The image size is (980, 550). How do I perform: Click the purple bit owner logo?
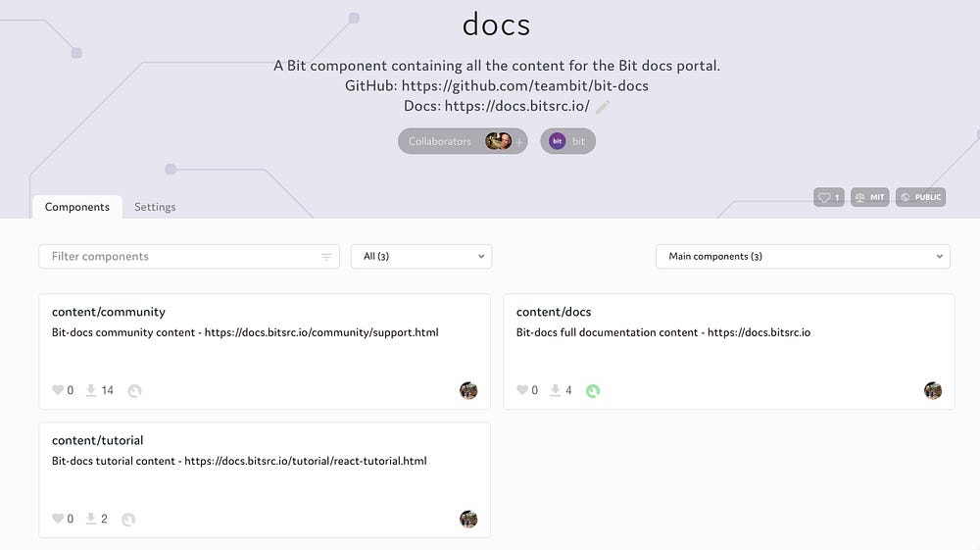point(557,141)
